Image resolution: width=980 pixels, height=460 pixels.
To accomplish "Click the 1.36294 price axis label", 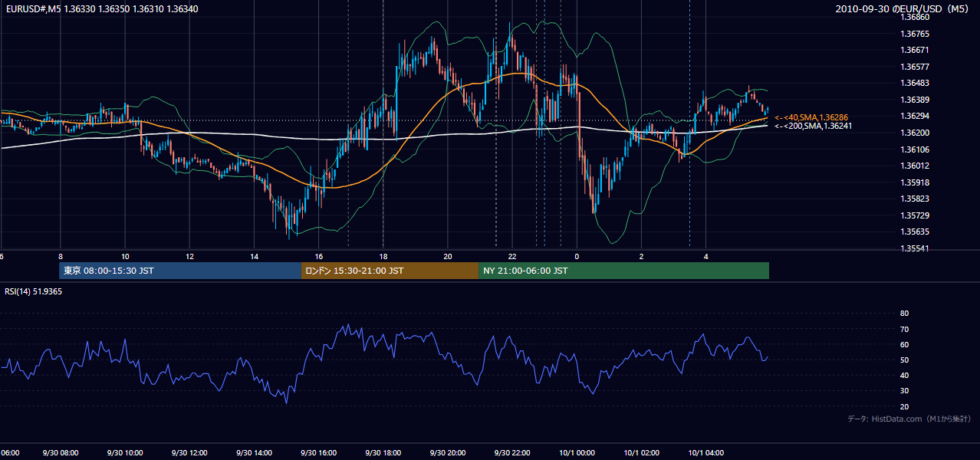I will click(914, 117).
